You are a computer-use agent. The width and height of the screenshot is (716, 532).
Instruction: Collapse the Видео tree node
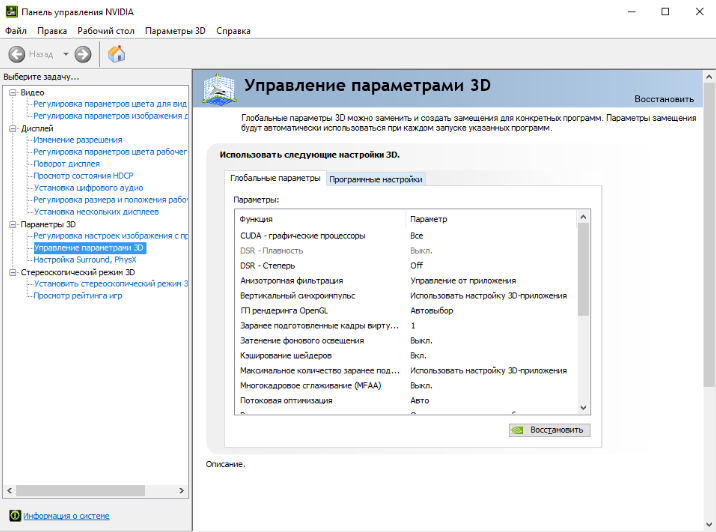(12, 92)
